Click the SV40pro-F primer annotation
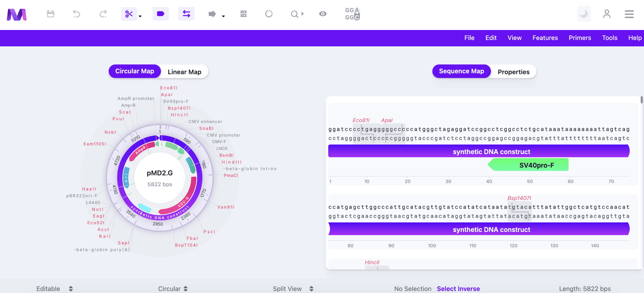This screenshot has width=644, height=293. coord(528,165)
